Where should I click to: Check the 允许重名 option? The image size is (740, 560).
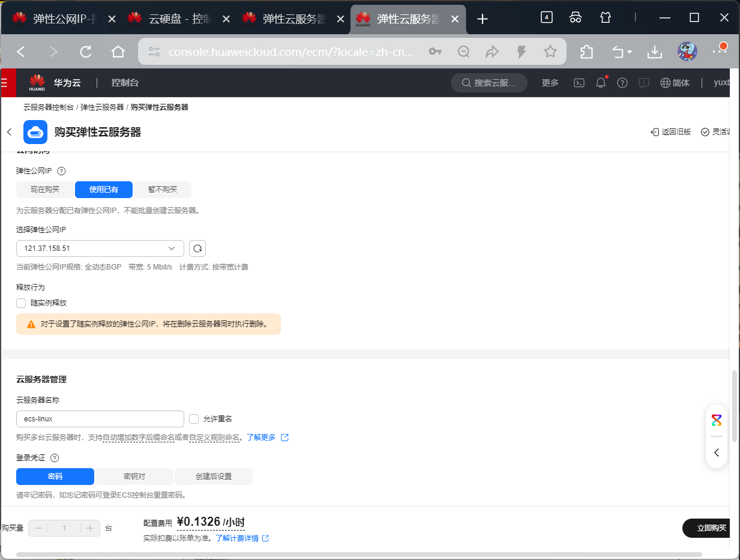pos(194,419)
